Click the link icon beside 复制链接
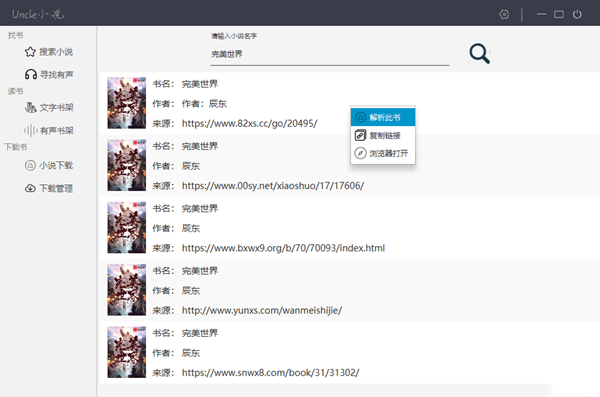 (x=360, y=135)
